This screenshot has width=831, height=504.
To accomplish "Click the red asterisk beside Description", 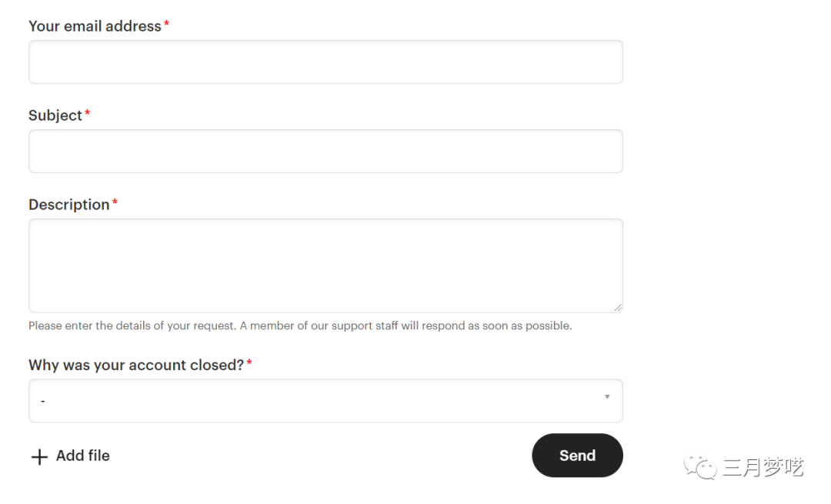I will (115, 203).
